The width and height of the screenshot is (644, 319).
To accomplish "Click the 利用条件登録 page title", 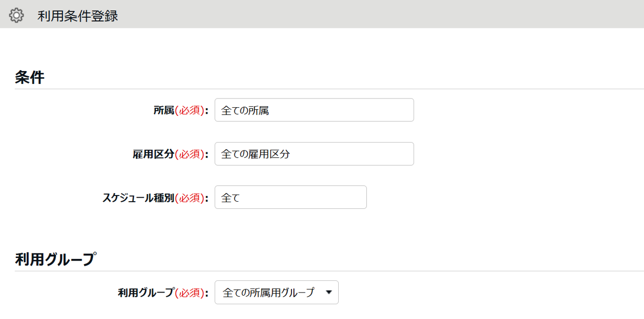I will tap(78, 16).
